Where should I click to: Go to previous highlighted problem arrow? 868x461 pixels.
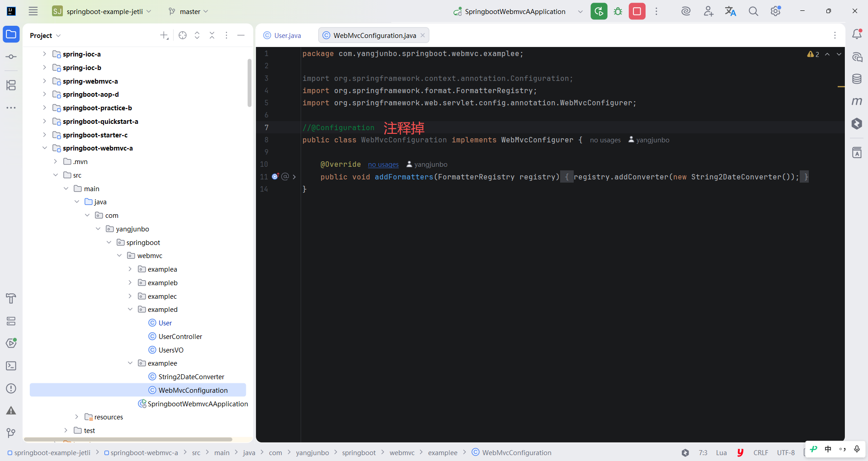(x=827, y=54)
